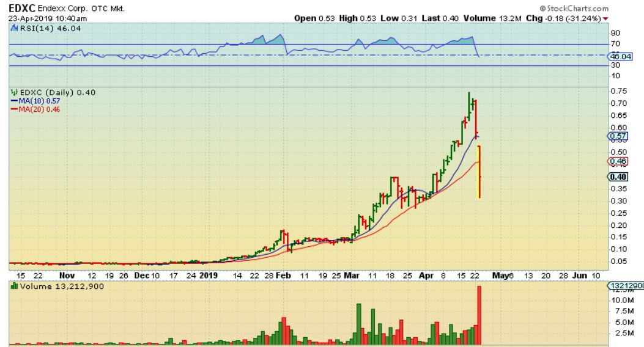
Task: Click the 0.05 price axis label
Action: 618,261
